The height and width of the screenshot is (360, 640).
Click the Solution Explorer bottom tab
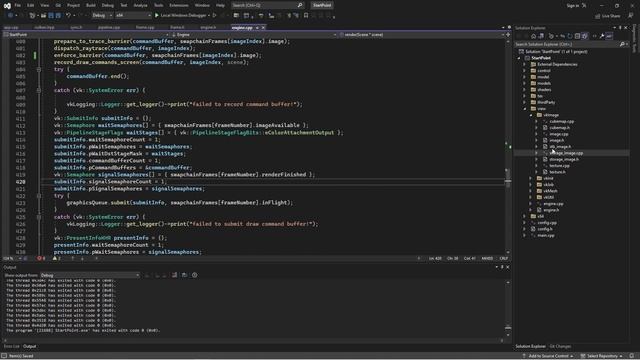coord(530,347)
